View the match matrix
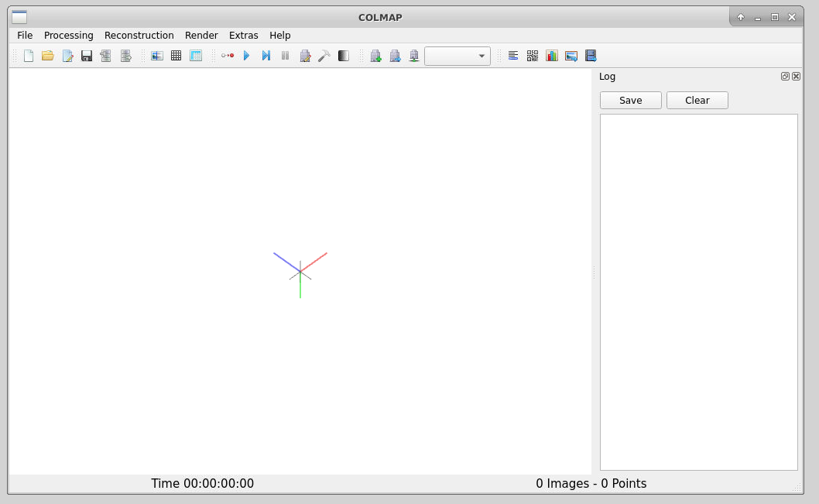This screenshot has width=819, height=504. pyautogui.click(x=532, y=55)
